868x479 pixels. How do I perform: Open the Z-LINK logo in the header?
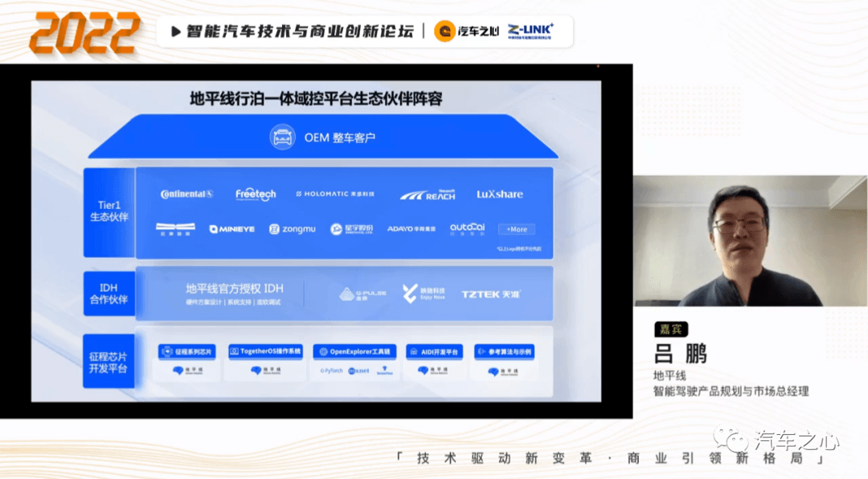point(530,31)
